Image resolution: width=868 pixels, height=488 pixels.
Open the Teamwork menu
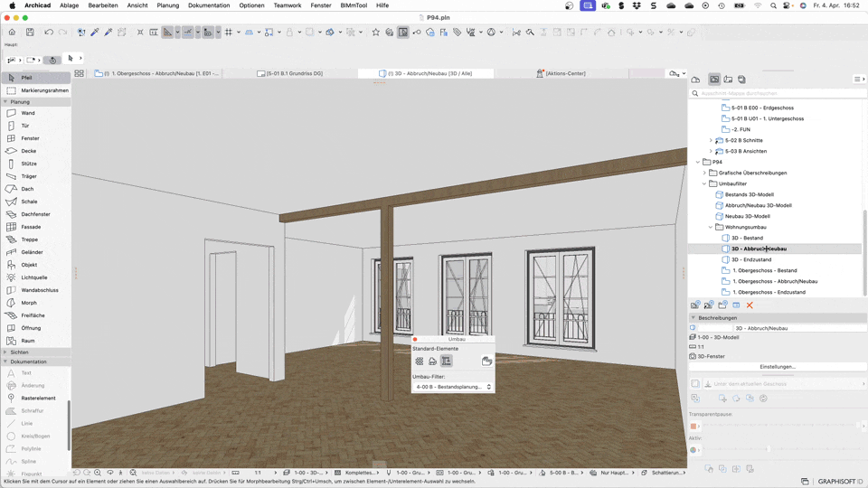pos(288,5)
